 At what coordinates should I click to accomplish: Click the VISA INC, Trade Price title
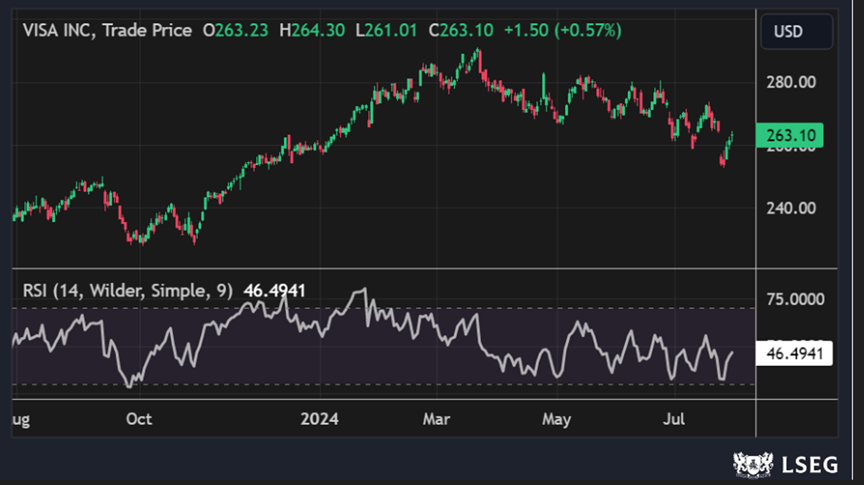tap(107, 31)
